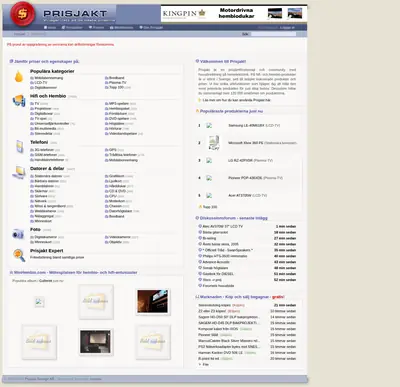Click the Välkommen till Prisjakt heading icon
Viewport: 400px width, 387px height.
[x=197, y=61]
